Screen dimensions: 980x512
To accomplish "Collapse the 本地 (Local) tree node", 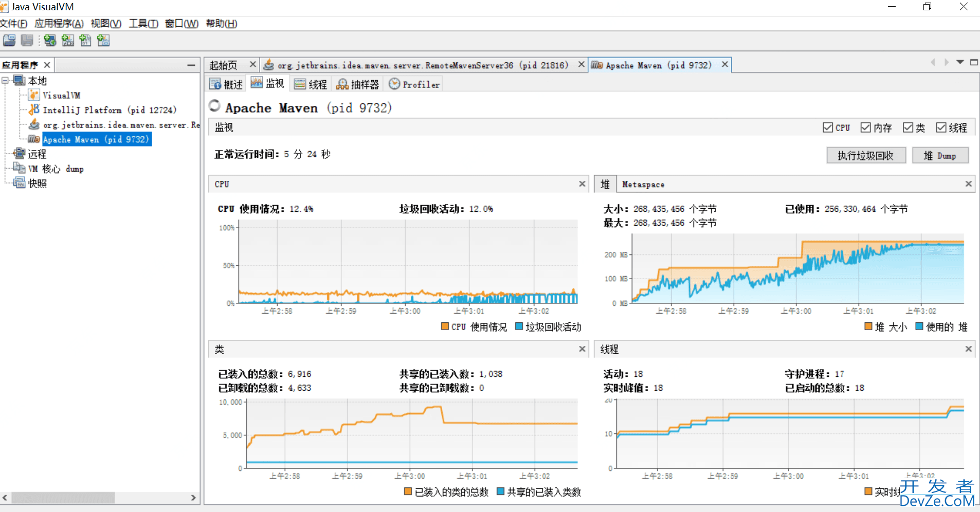I will click(x=5, y=81).
